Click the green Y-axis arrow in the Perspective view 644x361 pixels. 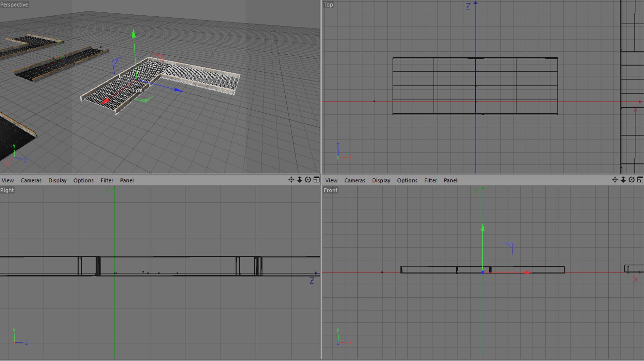click(134, 33)
